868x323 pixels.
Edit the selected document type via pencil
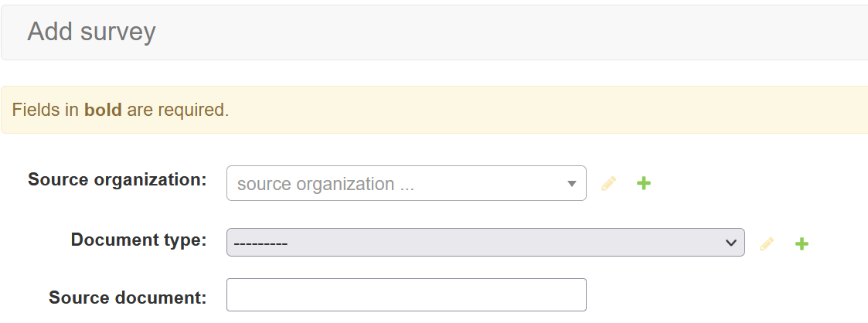767,244
